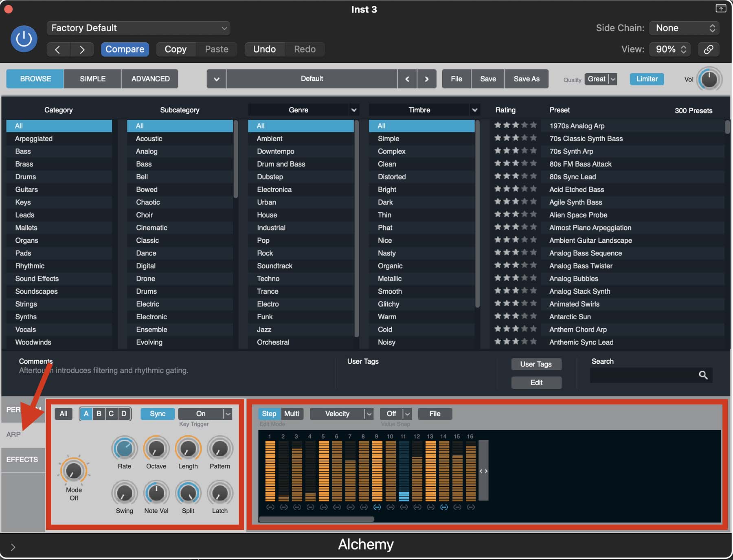Enable Multi edit mode
The width and height of the screenshot is (733, 560).
pos(292,414)
